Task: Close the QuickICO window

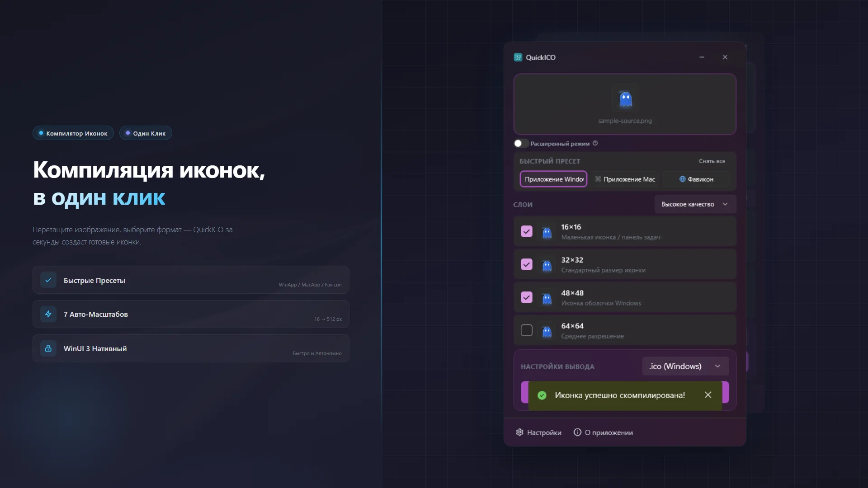Action: coord(725,57)
